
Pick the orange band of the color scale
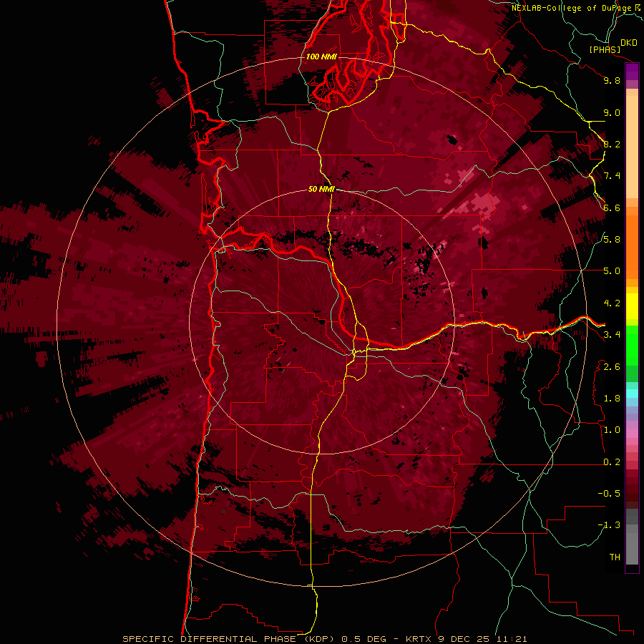tap(632, 246)
